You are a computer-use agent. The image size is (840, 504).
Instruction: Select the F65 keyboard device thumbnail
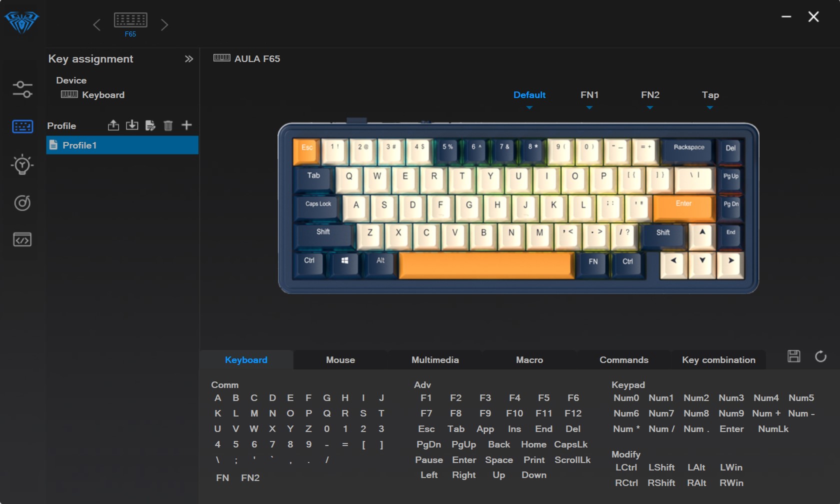130,24
